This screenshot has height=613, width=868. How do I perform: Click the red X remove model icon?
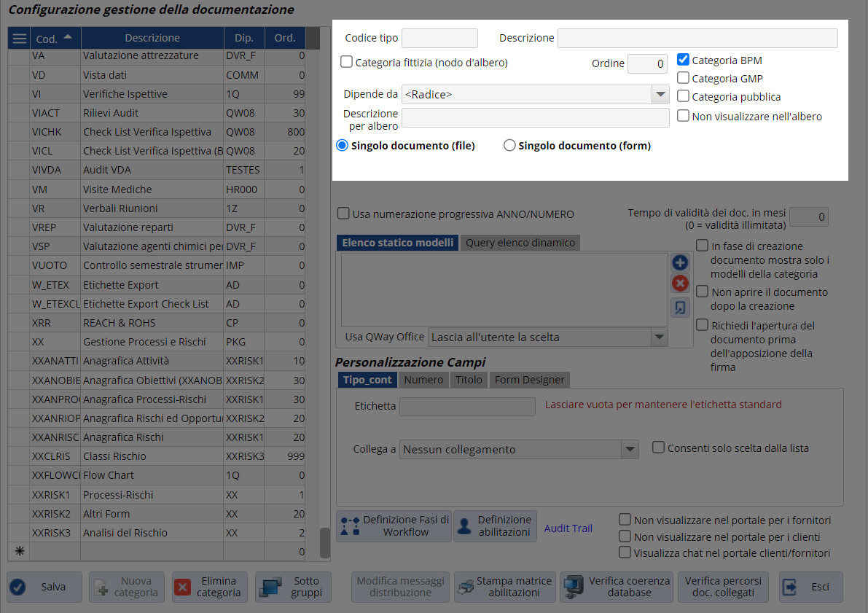(679, 284)
